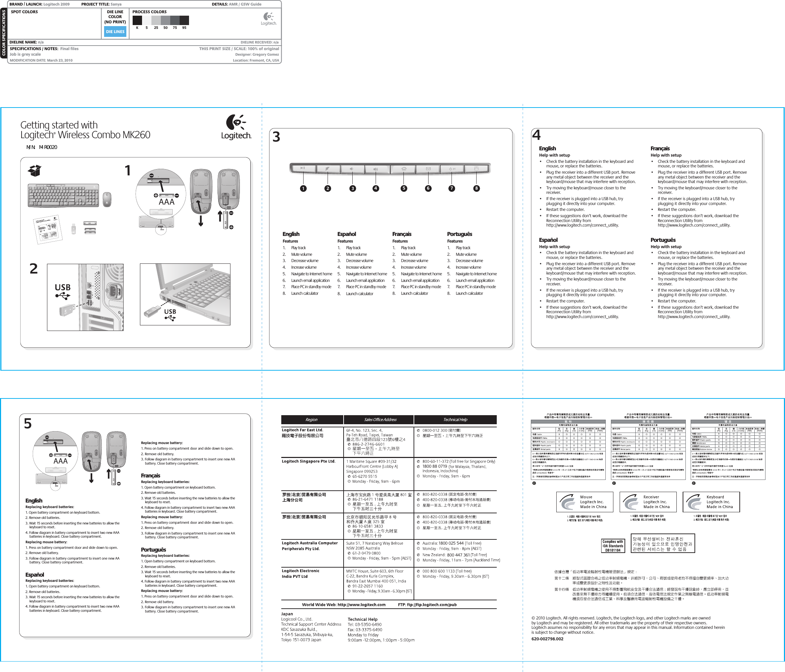This screenshot has width=785, height=672.
Task: Click Navigate to Internet home under English Features
Action: tap(312, 274)
